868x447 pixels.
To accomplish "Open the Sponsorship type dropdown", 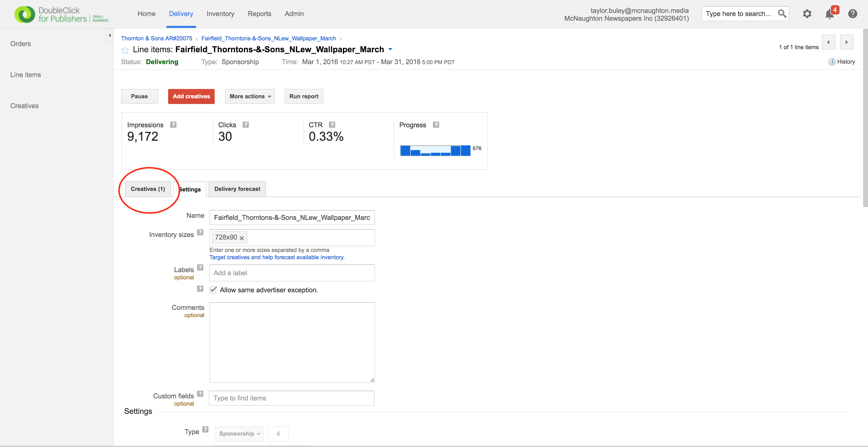I will click(239, 434).
